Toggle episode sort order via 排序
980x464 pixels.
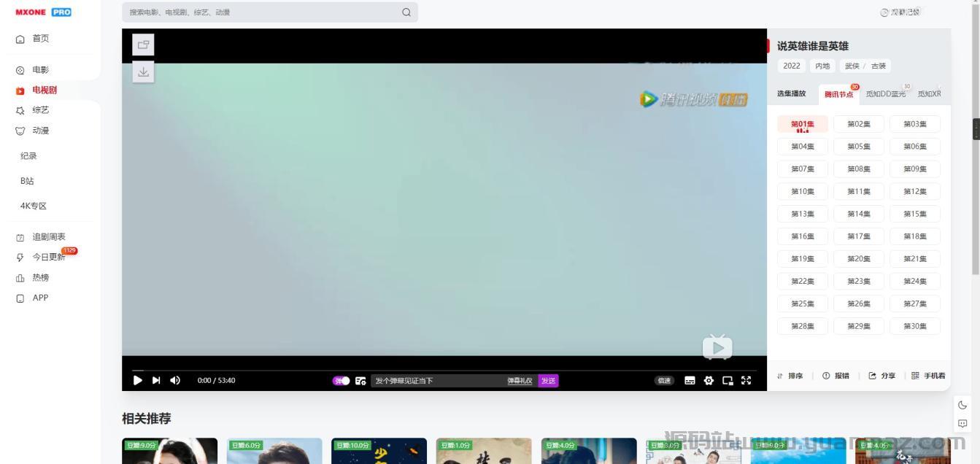[x=790, y=375]
